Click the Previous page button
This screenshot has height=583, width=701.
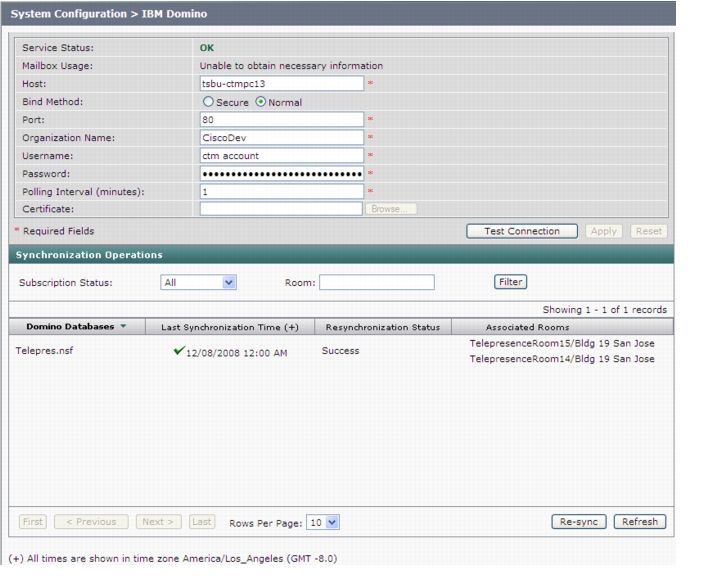pos(91,522)
